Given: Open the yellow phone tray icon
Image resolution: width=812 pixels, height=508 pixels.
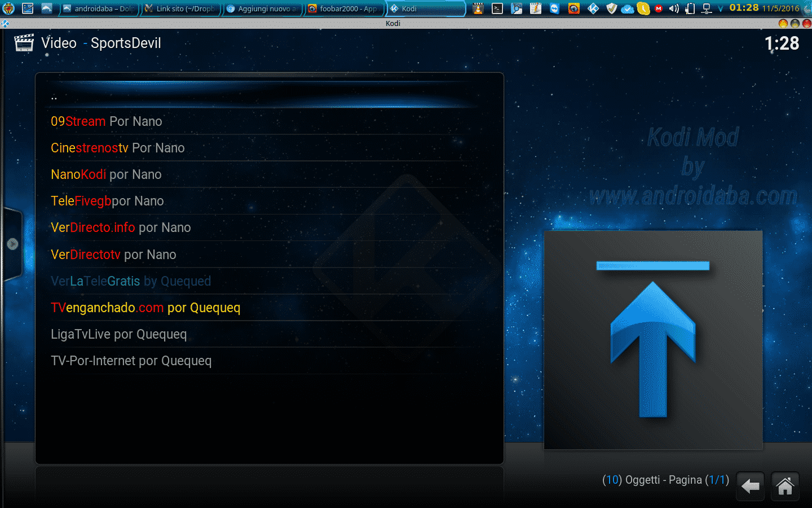Looking at the screenshot, I should (643, 8).
